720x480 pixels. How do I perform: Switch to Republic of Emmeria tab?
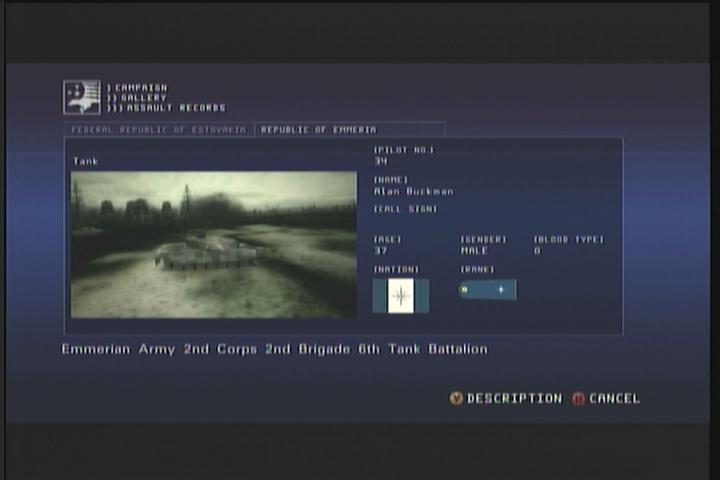pos(349,130)
